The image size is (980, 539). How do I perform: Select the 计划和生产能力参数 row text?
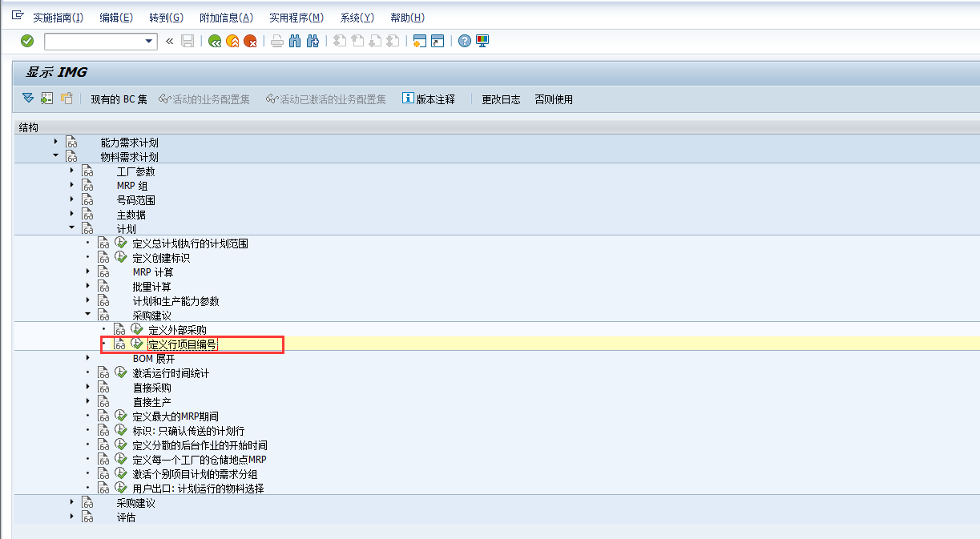point(175,301)
